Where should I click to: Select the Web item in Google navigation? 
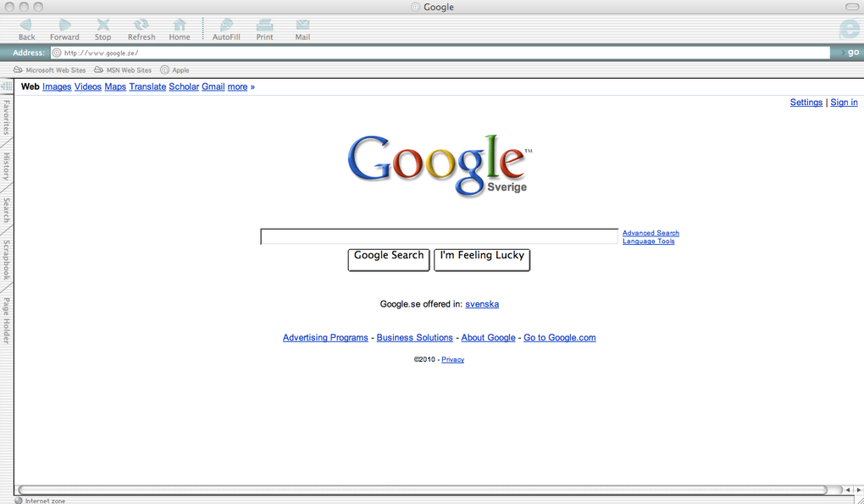(x=30, y=86)
